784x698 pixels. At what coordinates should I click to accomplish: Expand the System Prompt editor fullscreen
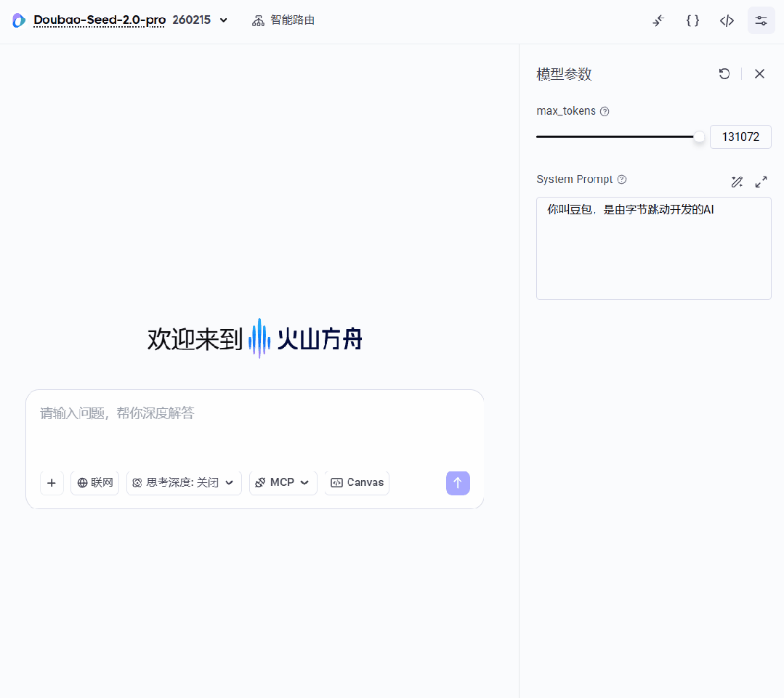[761, 182]
